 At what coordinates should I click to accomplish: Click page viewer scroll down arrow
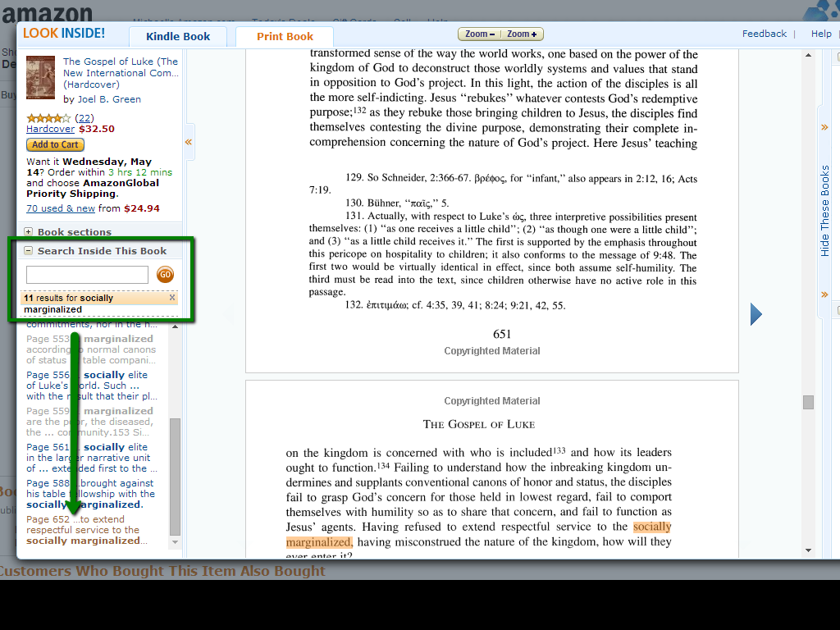[808, 550]
